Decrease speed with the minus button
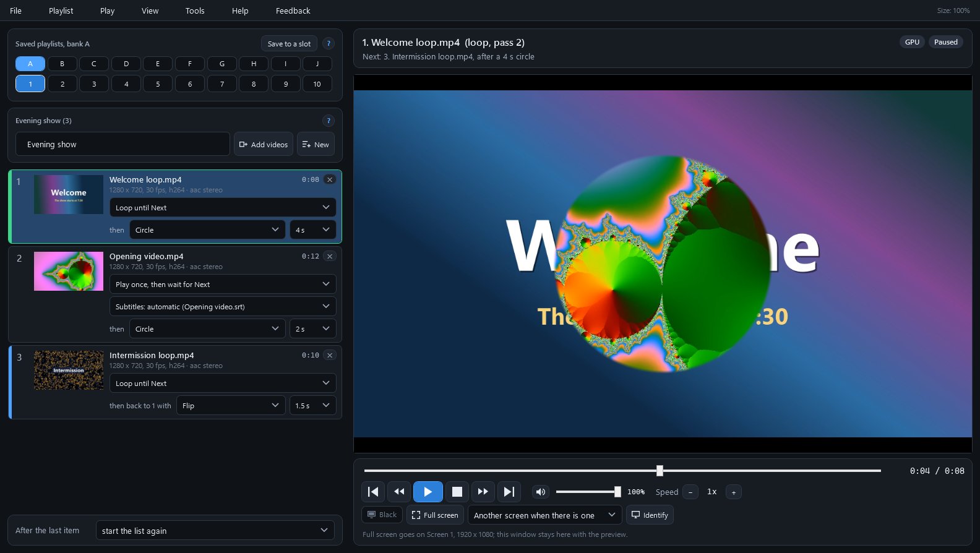 tap(690, 492)
